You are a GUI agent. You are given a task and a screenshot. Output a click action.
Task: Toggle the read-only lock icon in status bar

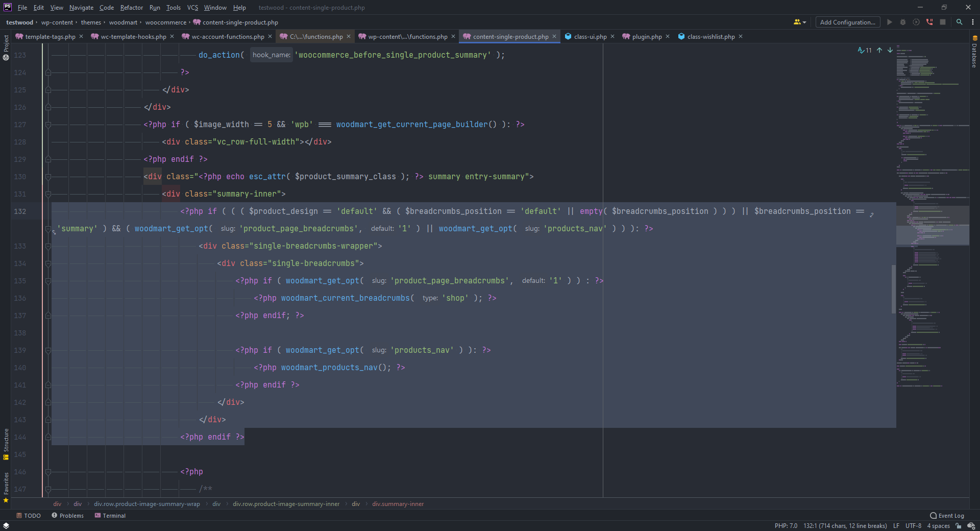(x=959, y=526)
